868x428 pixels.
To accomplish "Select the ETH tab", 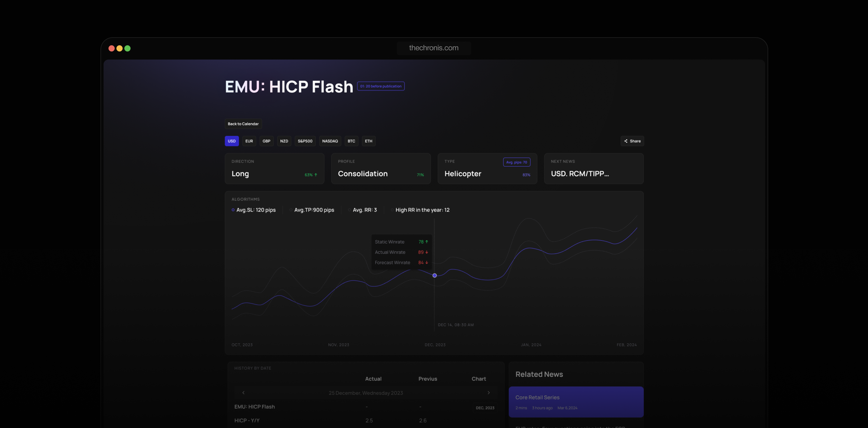I will click(369, 141).
